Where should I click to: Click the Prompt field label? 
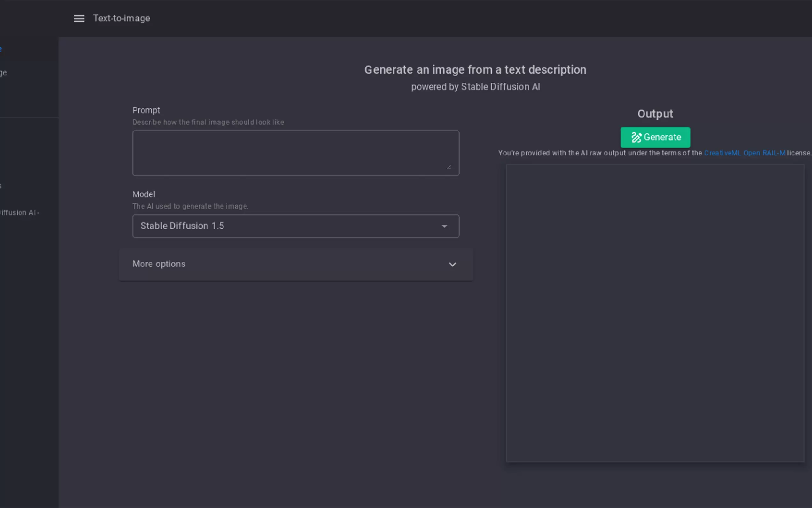(146, 110)
